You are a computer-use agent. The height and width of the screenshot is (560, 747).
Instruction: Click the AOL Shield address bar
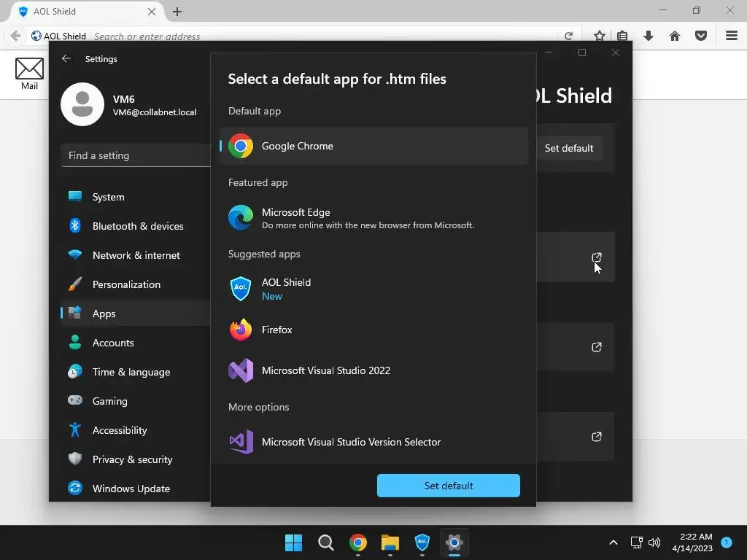(324, 36)
